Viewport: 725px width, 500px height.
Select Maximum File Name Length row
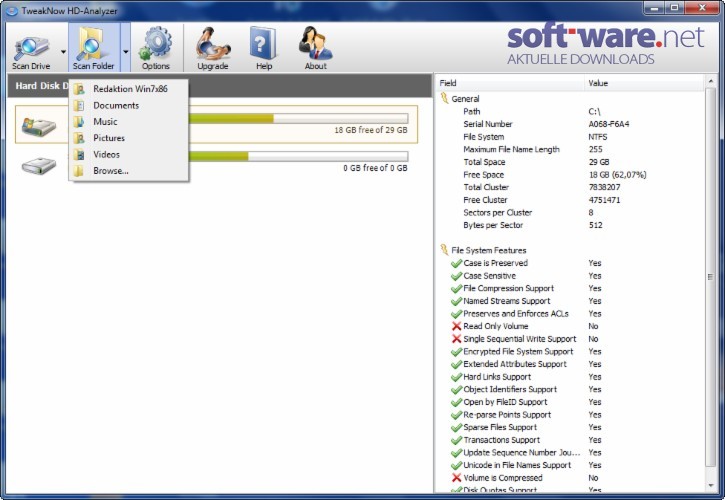click(570, 149)
